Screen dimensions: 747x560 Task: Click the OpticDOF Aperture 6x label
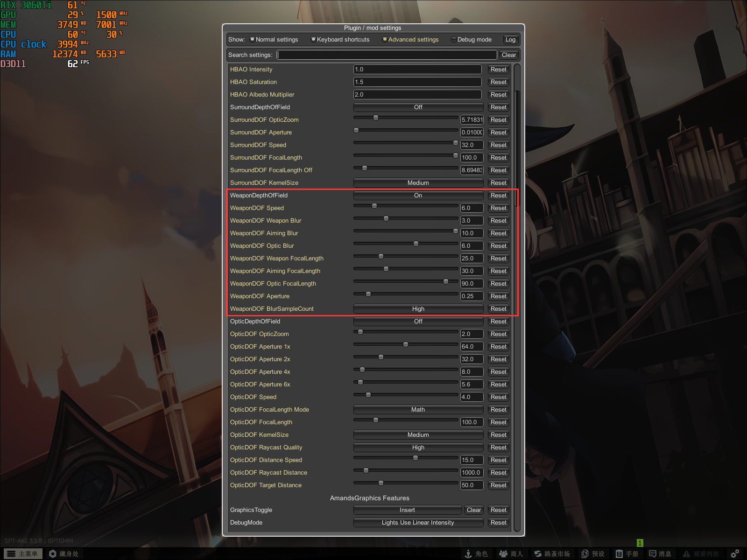point(260,385)
